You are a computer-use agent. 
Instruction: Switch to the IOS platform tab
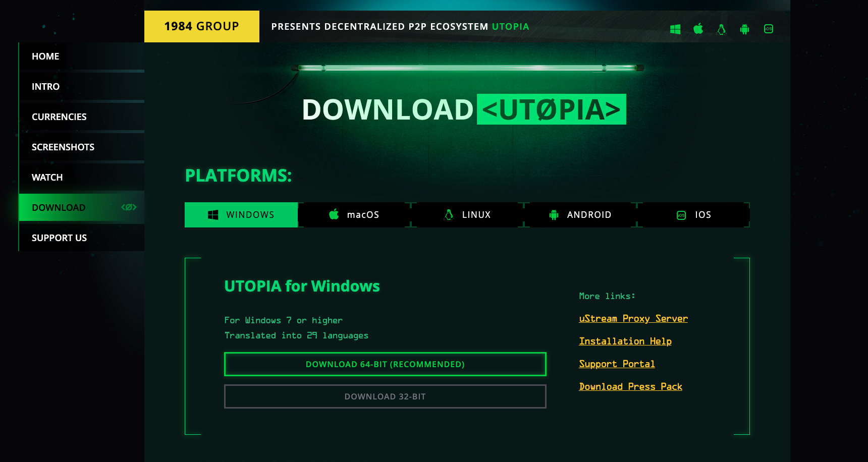(693, 215)
